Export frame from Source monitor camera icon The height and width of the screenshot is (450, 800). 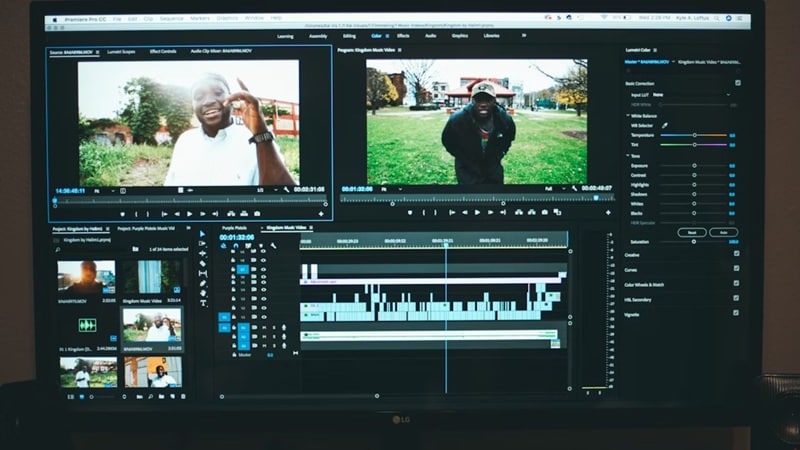pyautogui.click(x=257, y=214)
